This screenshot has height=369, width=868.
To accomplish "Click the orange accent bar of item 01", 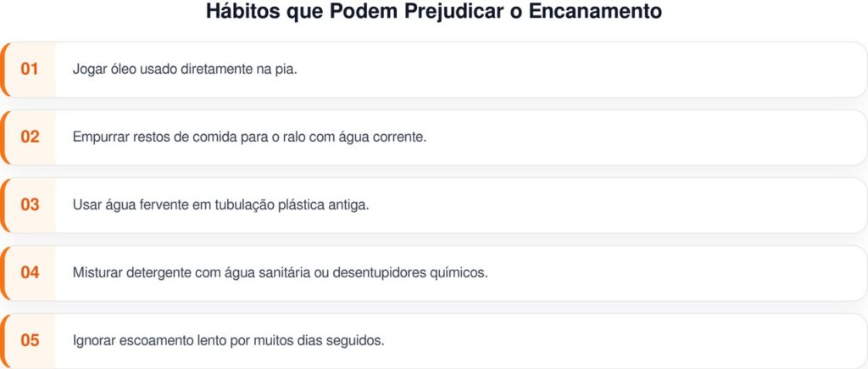I will point(3,69).
